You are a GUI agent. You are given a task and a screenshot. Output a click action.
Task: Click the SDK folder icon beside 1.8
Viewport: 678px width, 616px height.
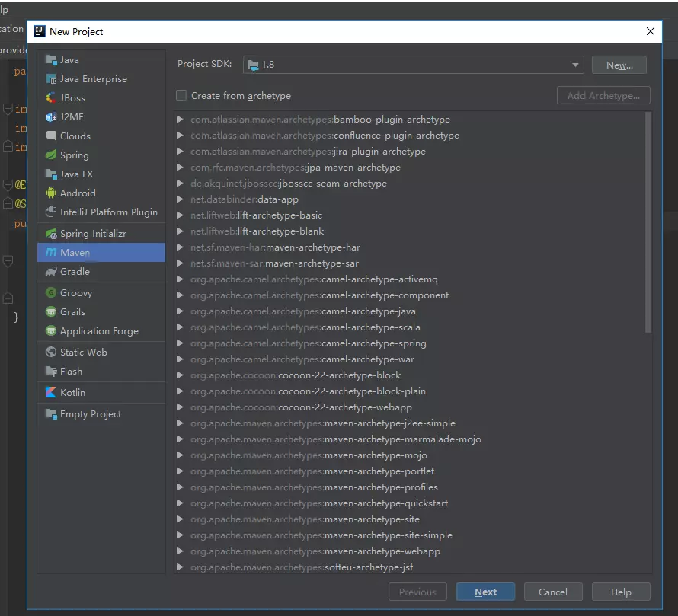tap(252, 65)
